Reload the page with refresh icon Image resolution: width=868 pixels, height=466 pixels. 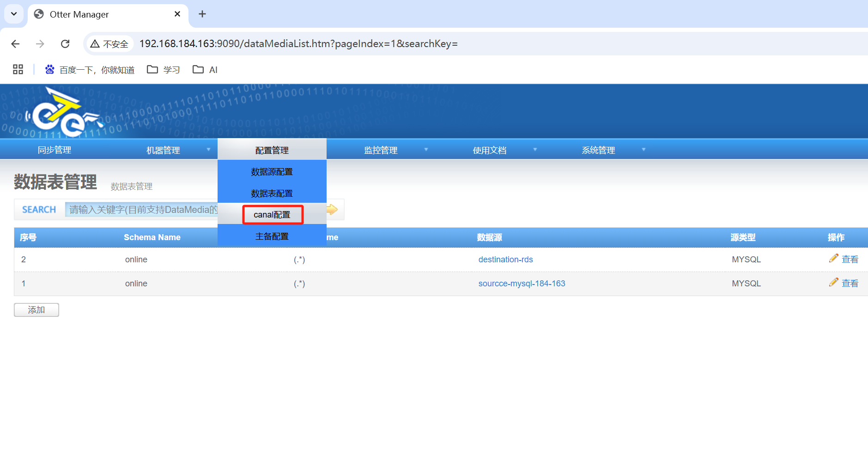click(x=65, y=44)
